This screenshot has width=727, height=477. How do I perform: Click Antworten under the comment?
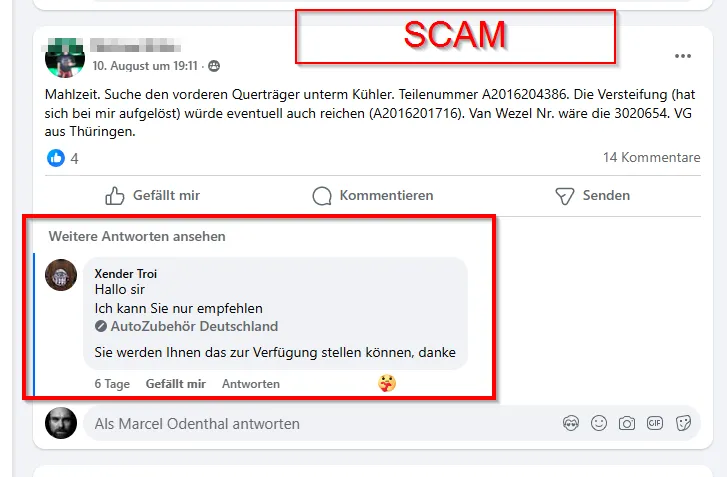point(251,384)
